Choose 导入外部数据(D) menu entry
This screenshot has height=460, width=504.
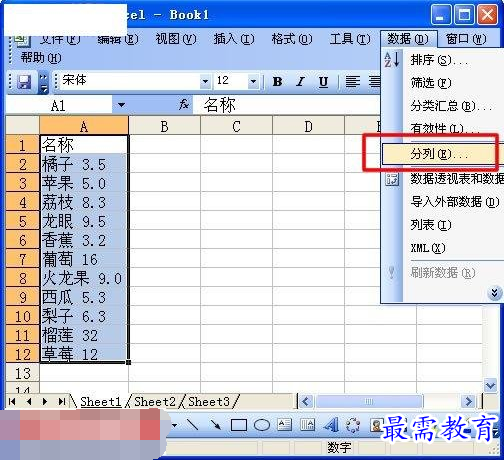tap(442, 202)
